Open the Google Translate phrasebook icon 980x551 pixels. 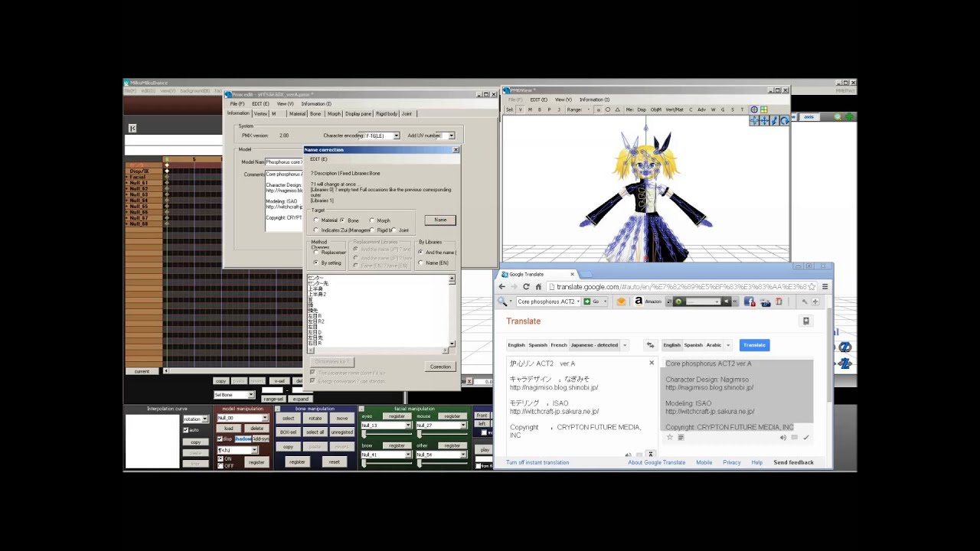(805, 321)
